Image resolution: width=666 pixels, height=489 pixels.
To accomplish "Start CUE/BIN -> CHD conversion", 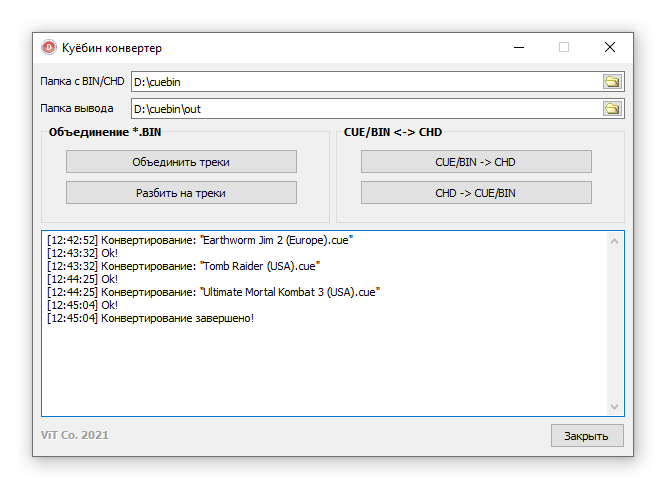I will click(476, 162).
